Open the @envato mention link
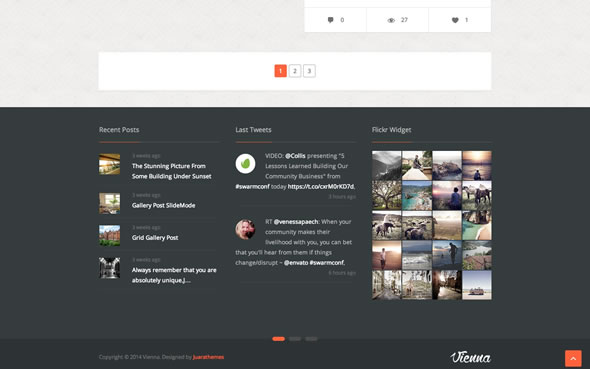 tap(296, 263)
